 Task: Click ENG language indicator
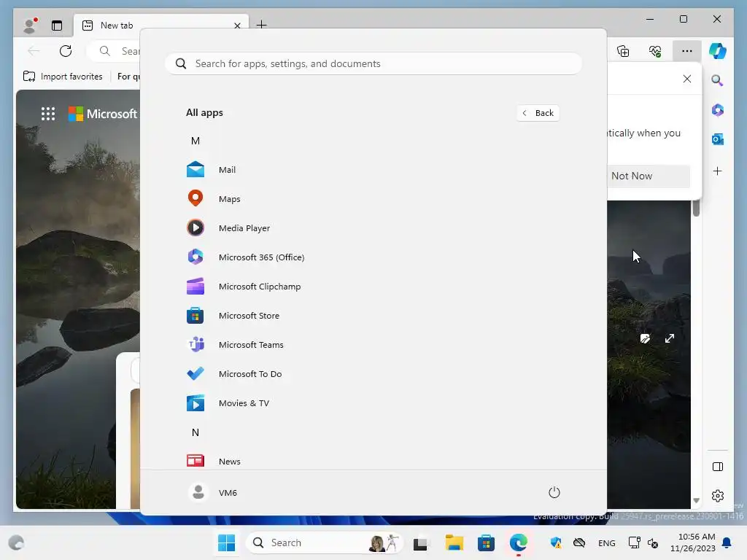[606, 542]
